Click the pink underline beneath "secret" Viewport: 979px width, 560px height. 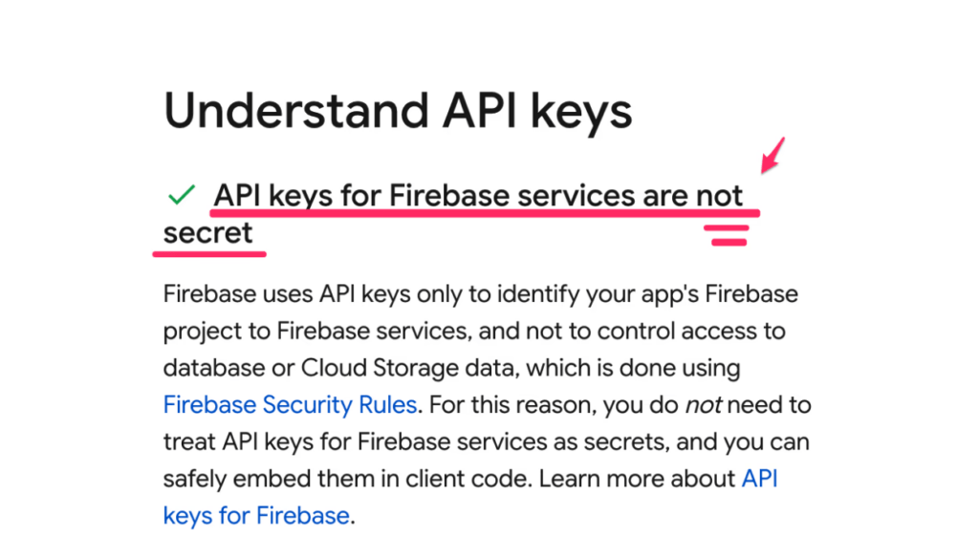point(209,254)
